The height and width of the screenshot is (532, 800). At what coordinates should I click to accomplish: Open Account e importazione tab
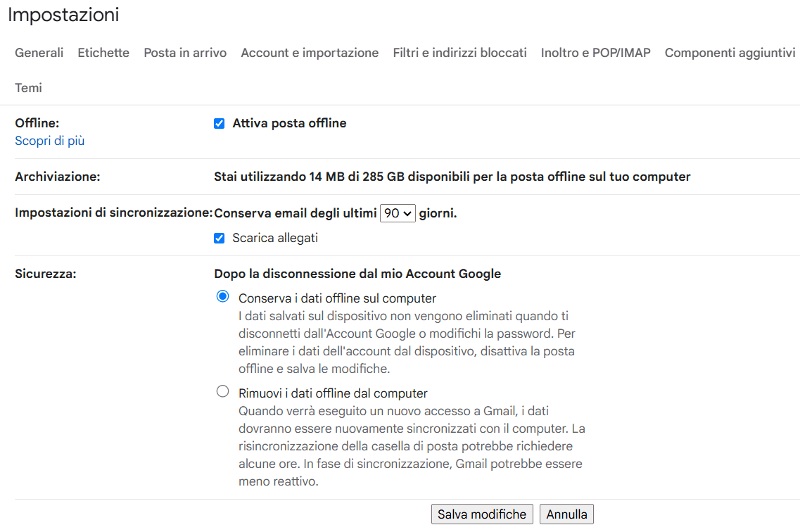pos(310,53)
